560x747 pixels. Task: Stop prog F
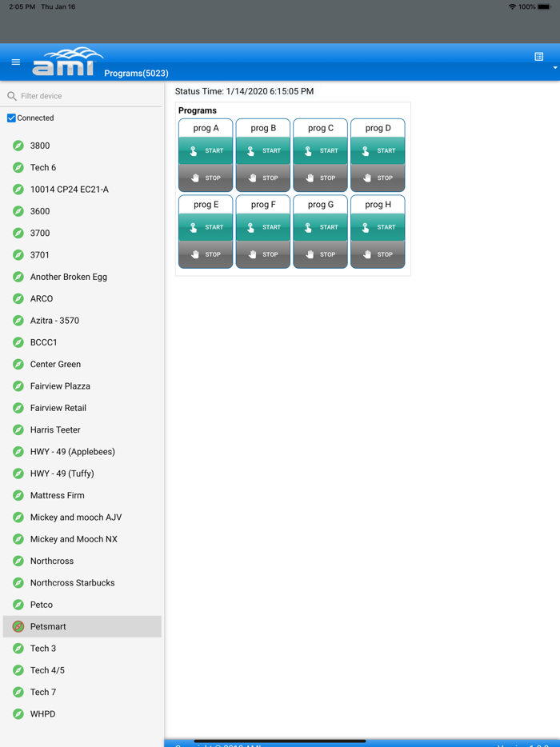pos(263,254)
